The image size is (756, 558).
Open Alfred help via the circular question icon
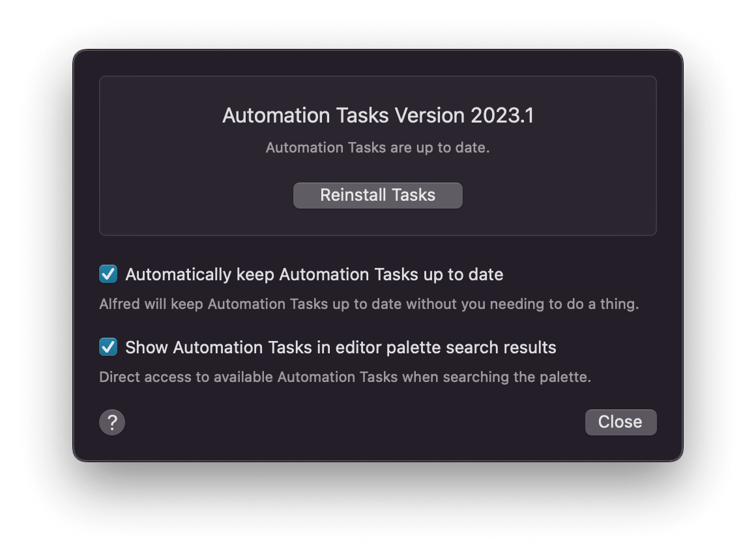click(x=112, y=422)
